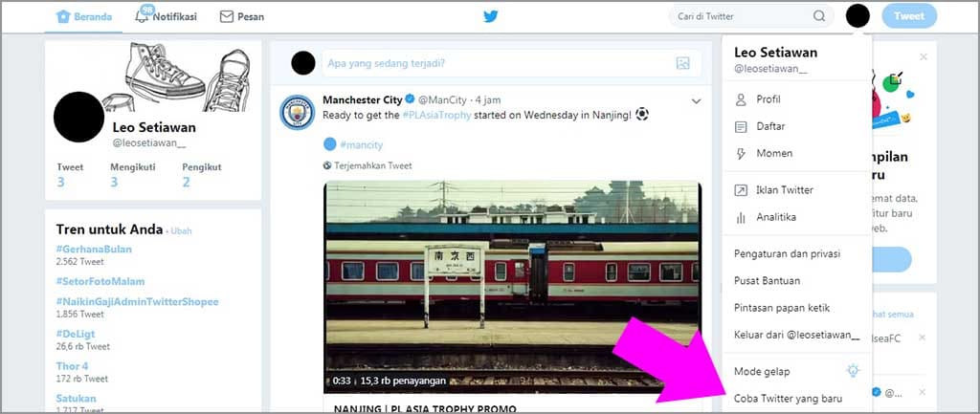Toggle Mode gelap dark mode

853,371
